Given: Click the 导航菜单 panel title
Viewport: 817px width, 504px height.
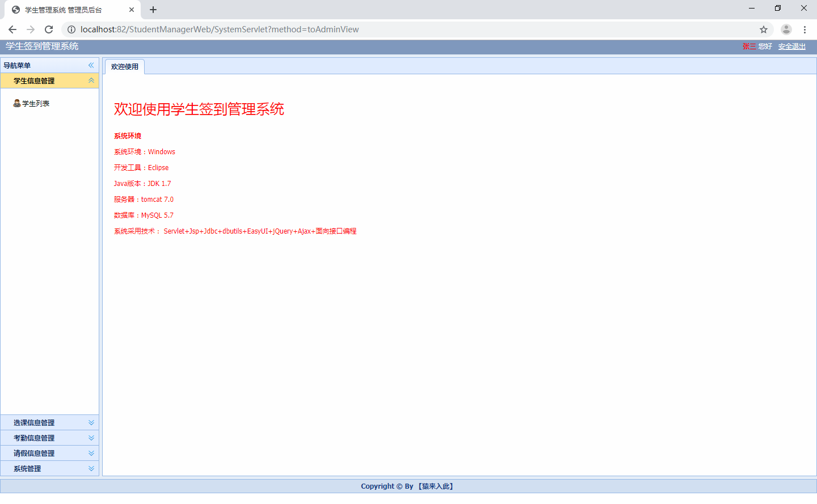Looking at the screenshot, I should (17, 65).
